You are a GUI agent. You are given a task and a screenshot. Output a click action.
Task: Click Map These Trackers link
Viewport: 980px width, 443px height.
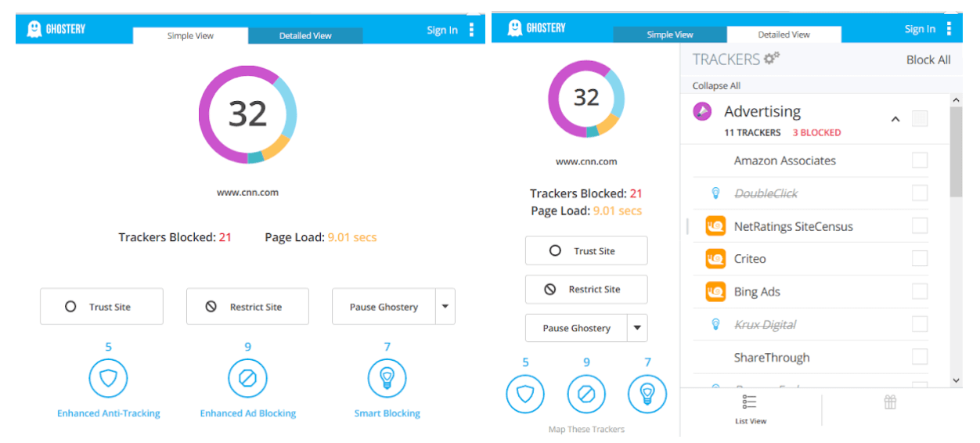(x=586, y=429)
